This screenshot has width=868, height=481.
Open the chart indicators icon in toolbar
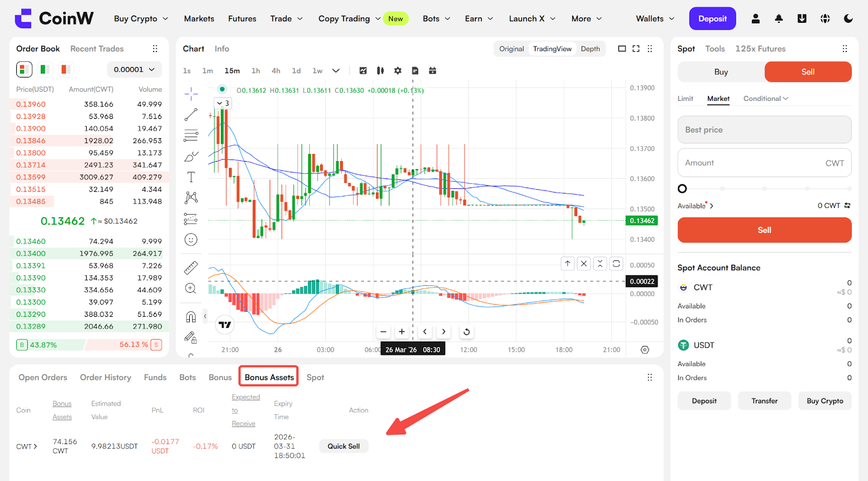pos(363,70)
